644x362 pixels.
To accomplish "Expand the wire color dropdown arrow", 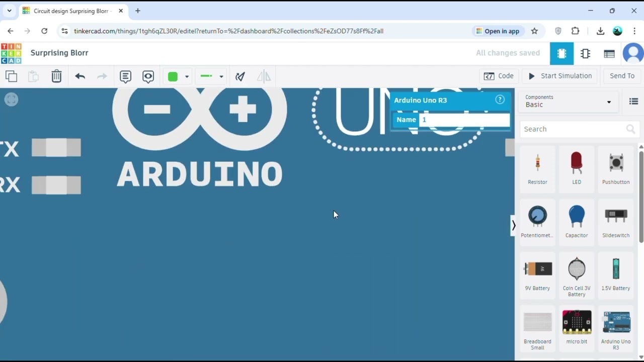I will pos(187,76).
